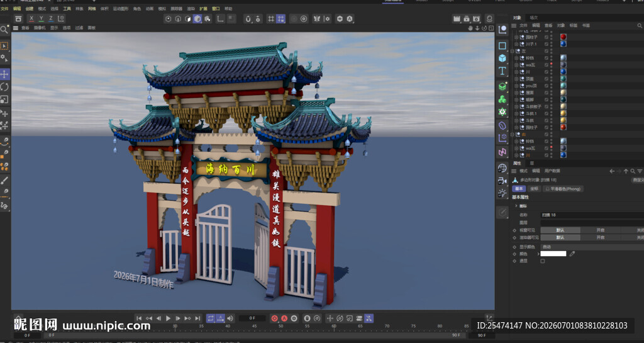Viewport: 644px width, 343px height.
Task: Click the magnet snapping icon
Action: click(x=248, y=19)
